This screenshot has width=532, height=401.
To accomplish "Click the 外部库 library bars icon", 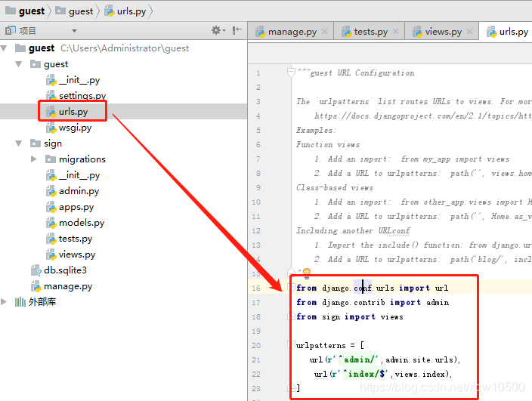I will point(20,301).
